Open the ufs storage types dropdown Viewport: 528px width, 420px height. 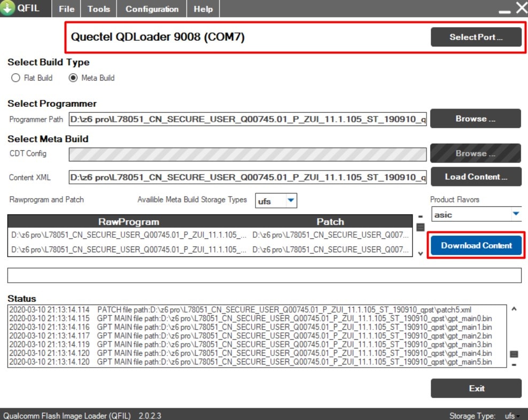(291, 200)
